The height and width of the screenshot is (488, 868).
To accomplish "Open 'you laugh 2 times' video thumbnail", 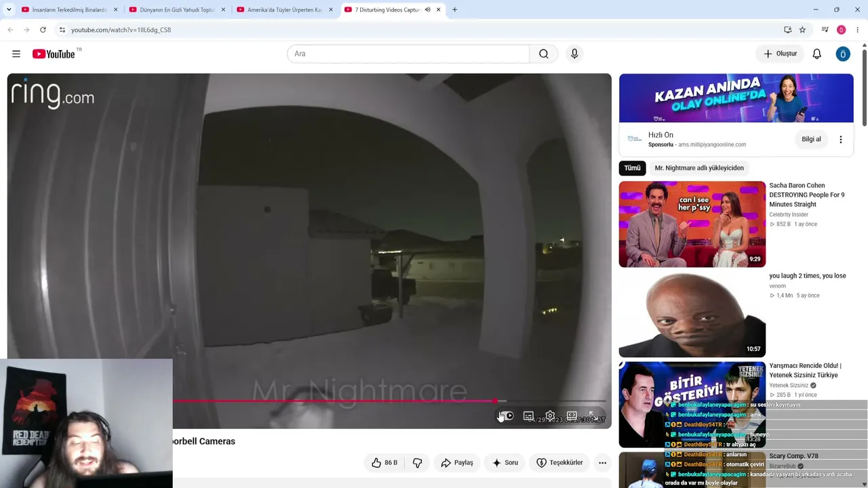I will 692,314.
